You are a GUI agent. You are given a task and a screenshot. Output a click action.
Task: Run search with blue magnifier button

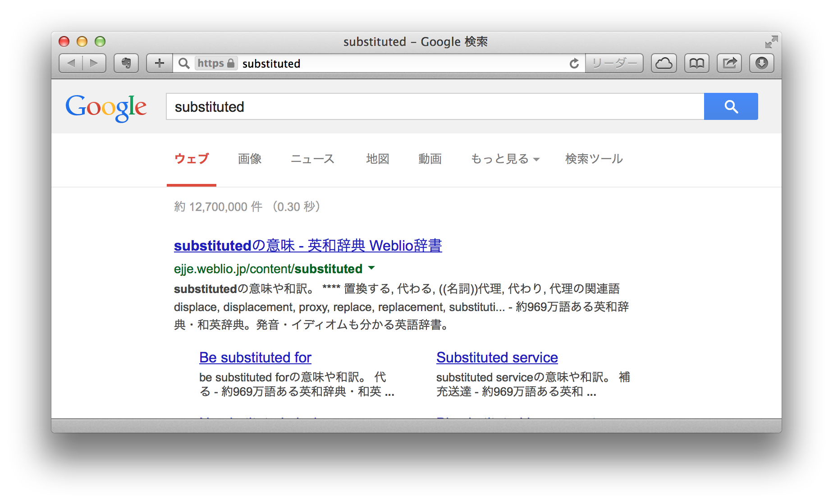pos(731,106)
